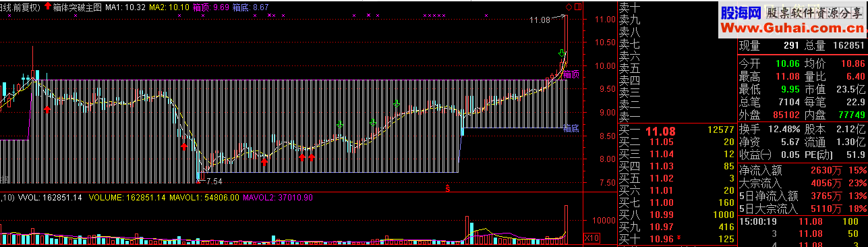Click the MA2: 10.10 indicator value

169,7
